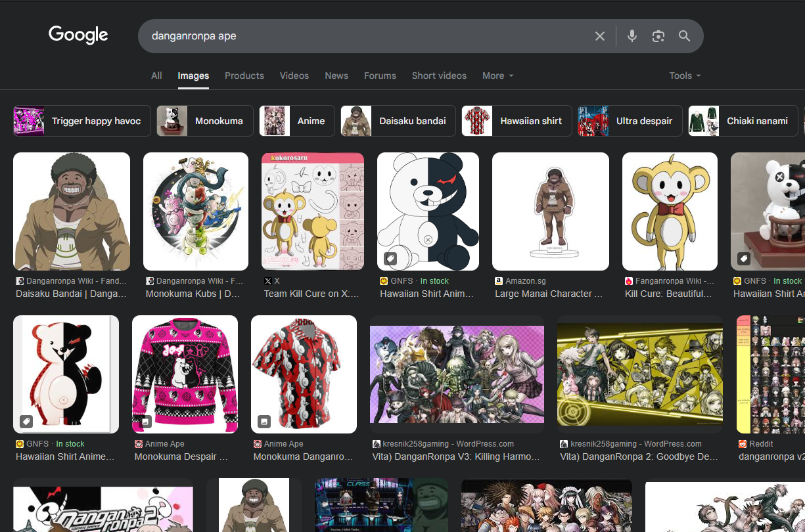Image resolution: width=805 pixels, height=532 pixels.
Task: Click X favicon above Team Kill Cure result
Action: click(267, 280)
